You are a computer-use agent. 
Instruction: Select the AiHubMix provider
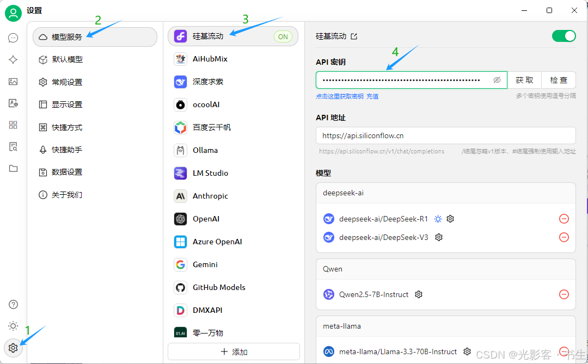point(233,59)
